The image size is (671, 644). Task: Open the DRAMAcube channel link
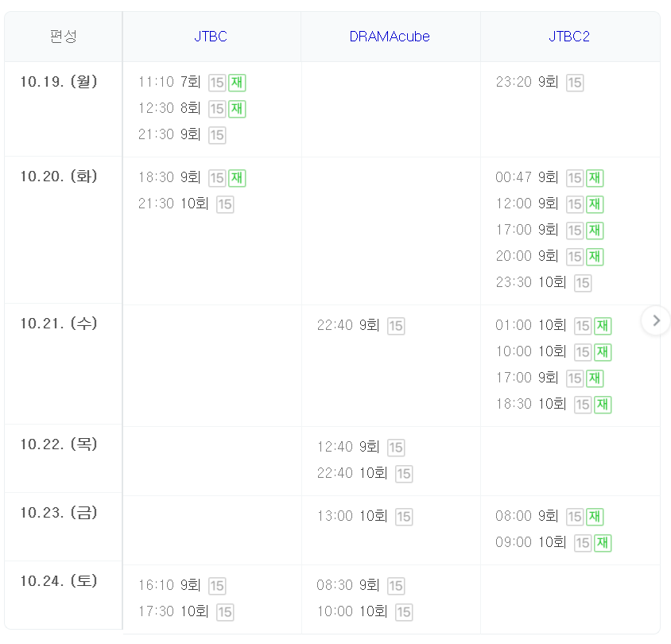[390, 37]
